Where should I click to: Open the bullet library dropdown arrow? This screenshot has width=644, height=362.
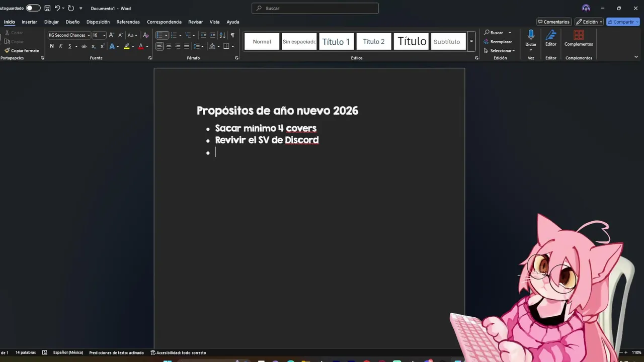coord(166,35)
